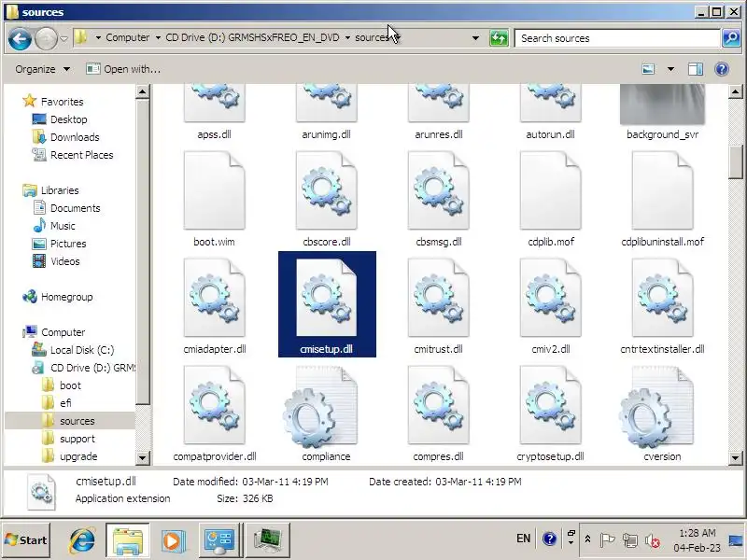This screenshot has width=747, height=560.
Task: Click CD Drive (D:) GRMSHSxFREO_EN_DVD breadcrumb
Action: pyautogui.click(x=252, y=37)
